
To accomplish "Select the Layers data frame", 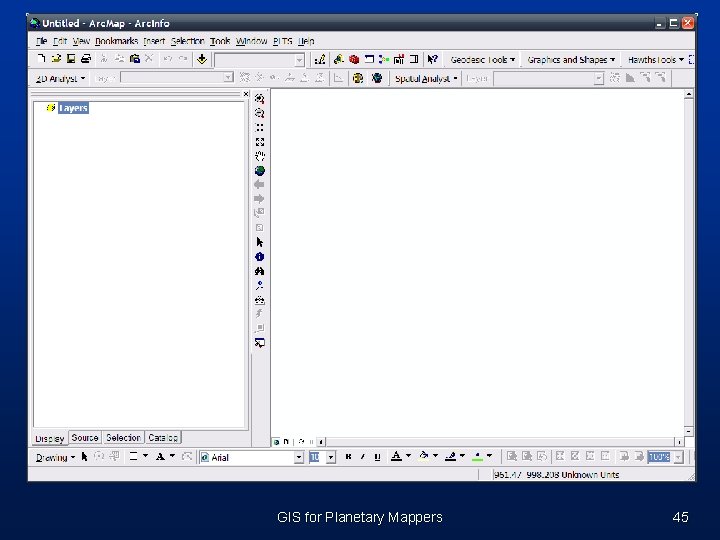I will click(73, 108).
